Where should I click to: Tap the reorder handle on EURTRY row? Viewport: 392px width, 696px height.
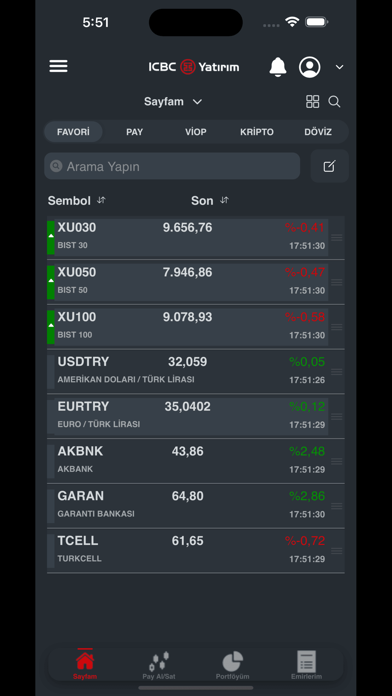coord(337,417)
